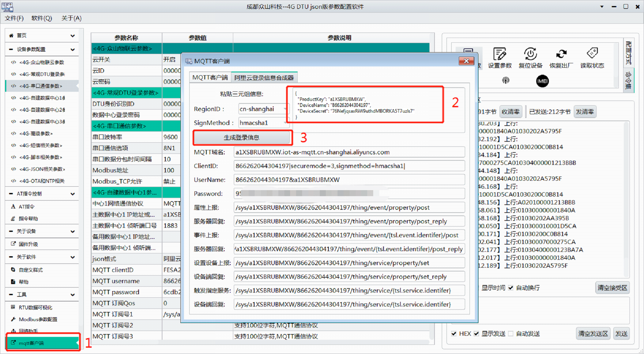Open the 关于(A) menu

click(71, 18)
